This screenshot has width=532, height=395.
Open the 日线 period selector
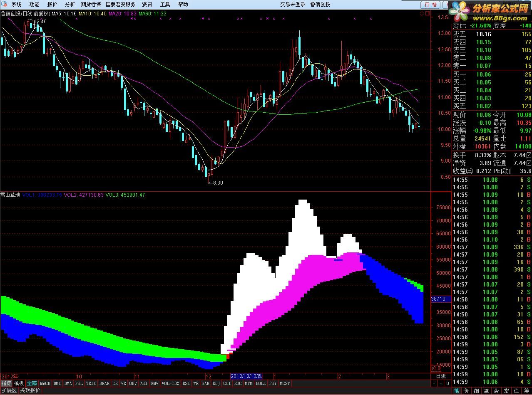pyautogui.click(x=440, y=376)
